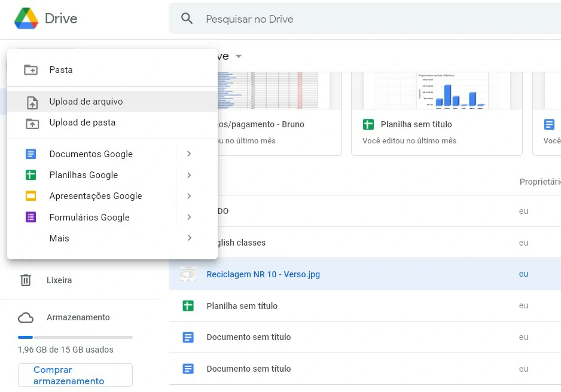This screenshot has width=561, height=392.
Task: Click the Docs icon of last Documento sem título
Action: coord(188,369)
